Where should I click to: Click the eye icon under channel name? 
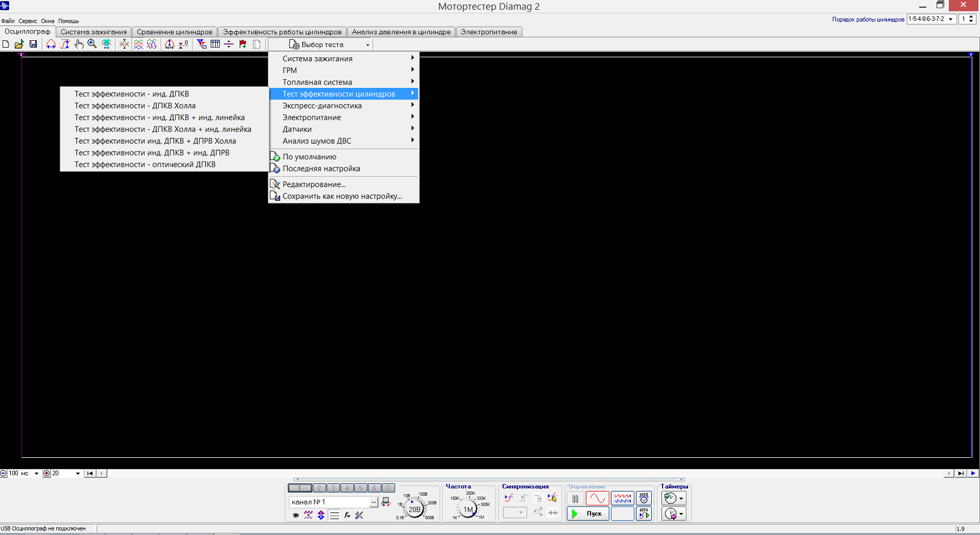[295, 515]
